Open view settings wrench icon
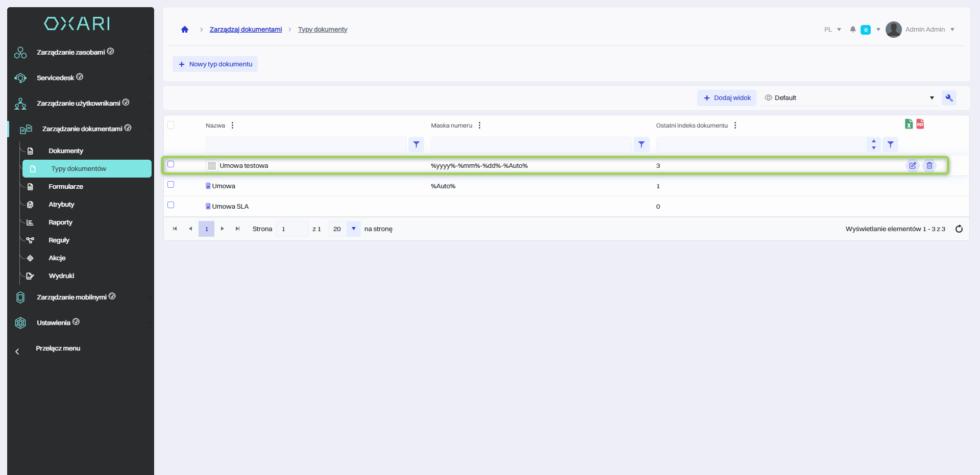The height and width of the screenshot is (475, 980). [x=949, y=98]
